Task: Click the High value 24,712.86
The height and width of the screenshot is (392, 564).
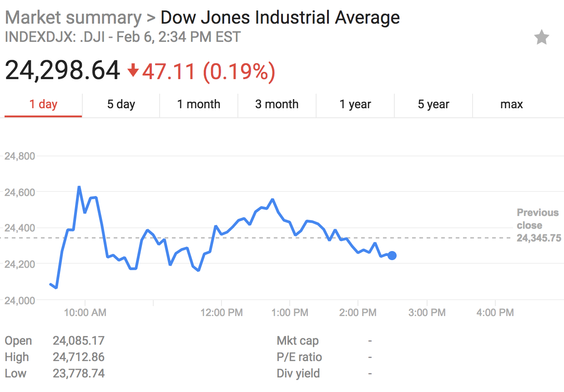Action: [79, 357]
